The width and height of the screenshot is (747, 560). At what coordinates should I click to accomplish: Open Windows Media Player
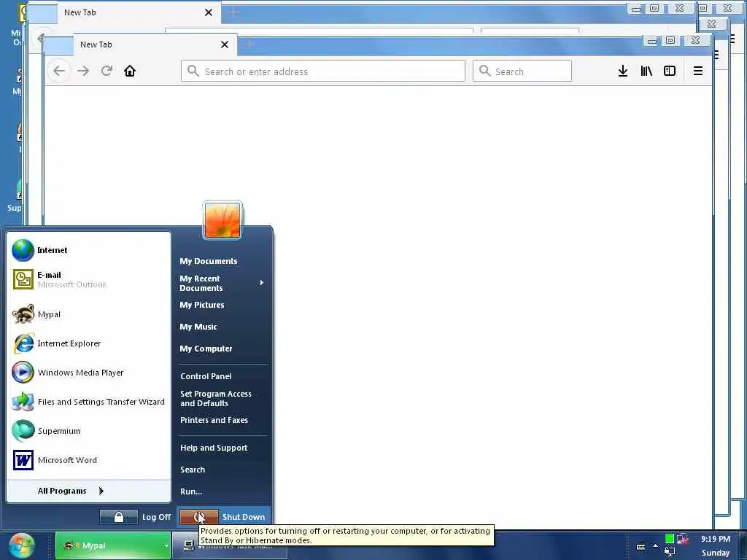[x=88, y=373]
